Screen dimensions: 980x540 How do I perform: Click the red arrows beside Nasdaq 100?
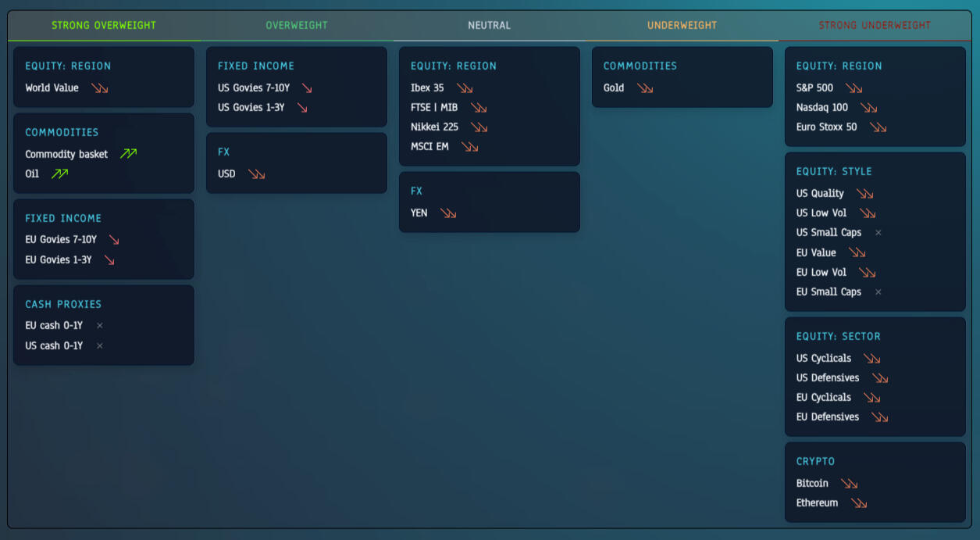pyautogui.click(x=868, y=108)
